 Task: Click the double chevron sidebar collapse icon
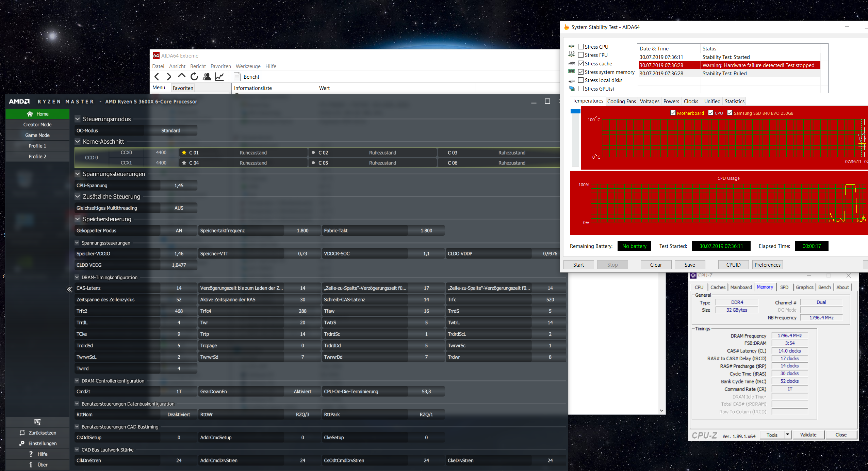69,289
